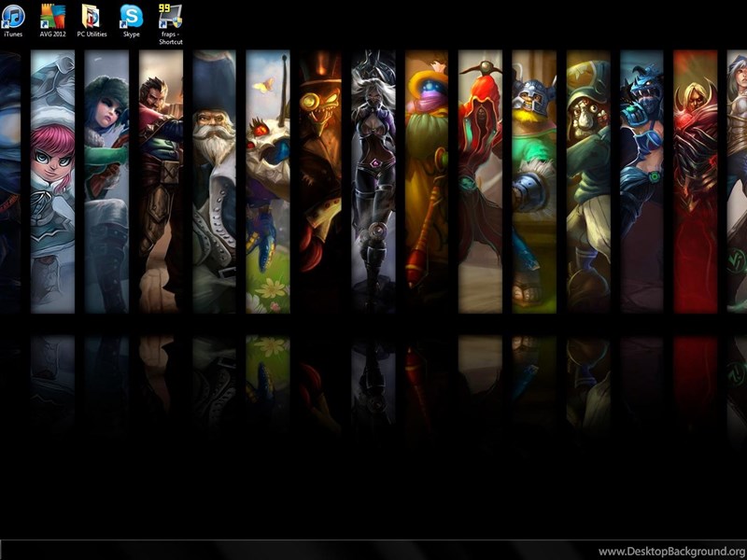
Task: Open the fraps shortcut icon
Action: coord(170,18)
